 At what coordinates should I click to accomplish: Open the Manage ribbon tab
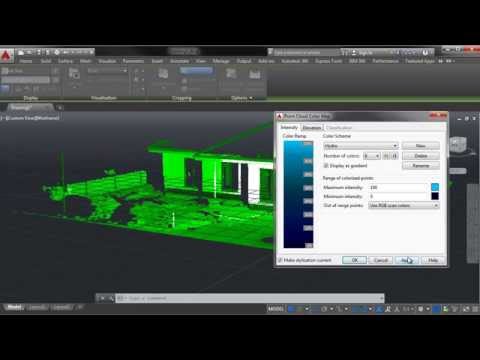pyautogui.click(x=221, y=61)
